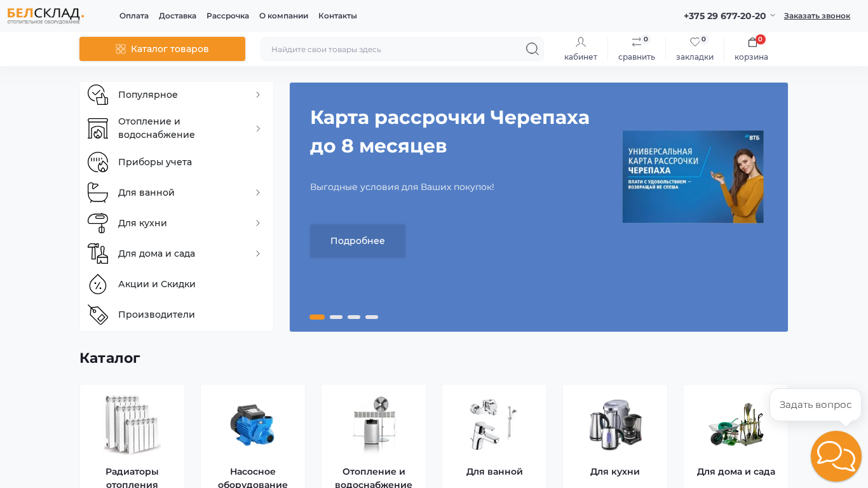The width and height of the screenshot is (868, 488).
Task: Click the Отопление и водоснабжение fireplace icon
Action: 98,128
